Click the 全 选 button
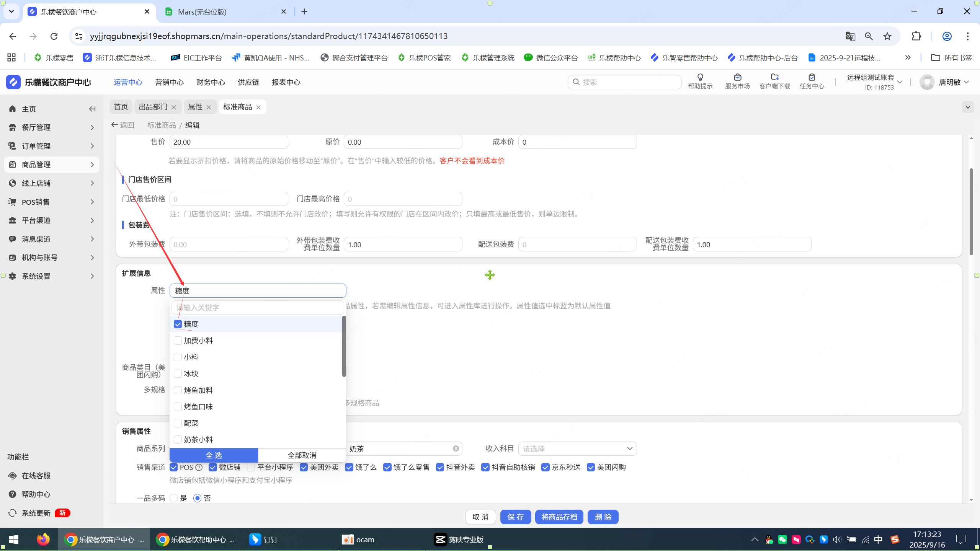This screenshot has width=980, height=551. pos(214,455)
